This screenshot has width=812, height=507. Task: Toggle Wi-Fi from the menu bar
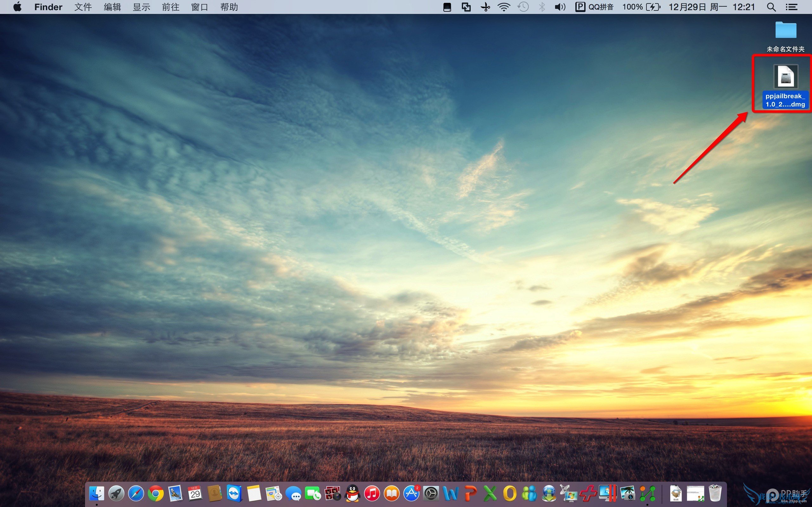click(503, 7)
